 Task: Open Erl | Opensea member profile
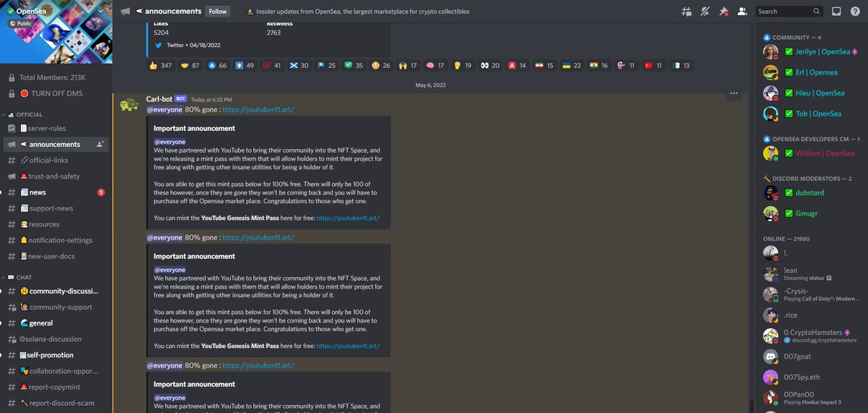pos(809,72)
